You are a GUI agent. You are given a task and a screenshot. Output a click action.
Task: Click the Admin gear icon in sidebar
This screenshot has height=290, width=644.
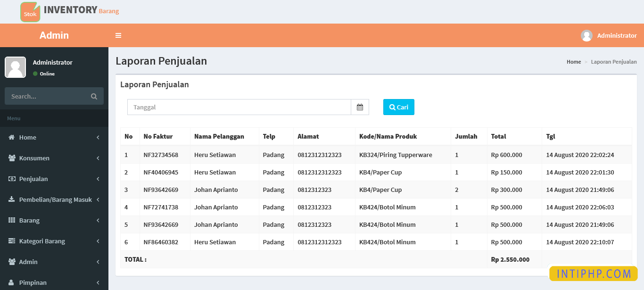point(11,262)
